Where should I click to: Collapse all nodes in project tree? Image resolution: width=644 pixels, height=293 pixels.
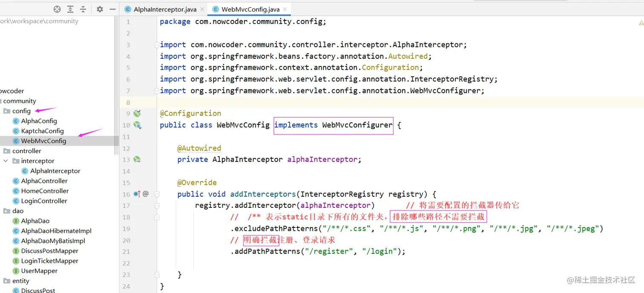click(83, 9)
